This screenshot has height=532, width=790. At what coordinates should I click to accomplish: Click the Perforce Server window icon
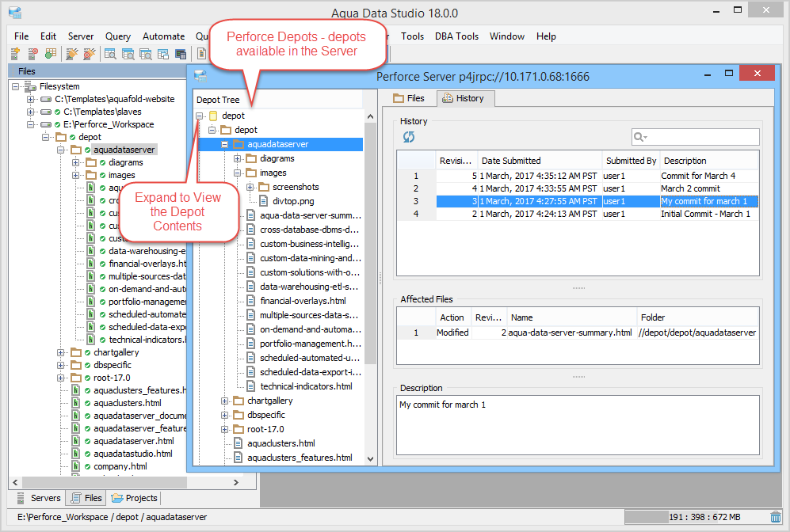200,77
